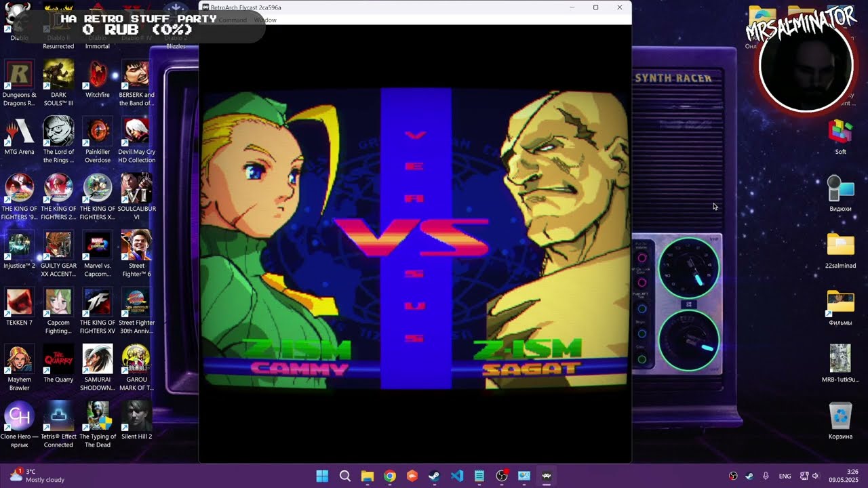Launch Street Fighter 6 desktop icon
868x488 pixels.
[x=136, y=254]
